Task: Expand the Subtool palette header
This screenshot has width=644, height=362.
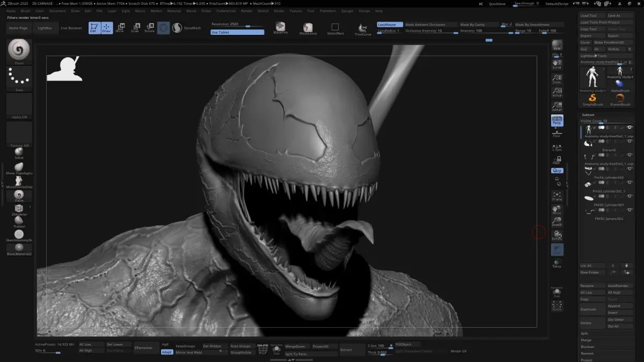Action: [588, 115]
